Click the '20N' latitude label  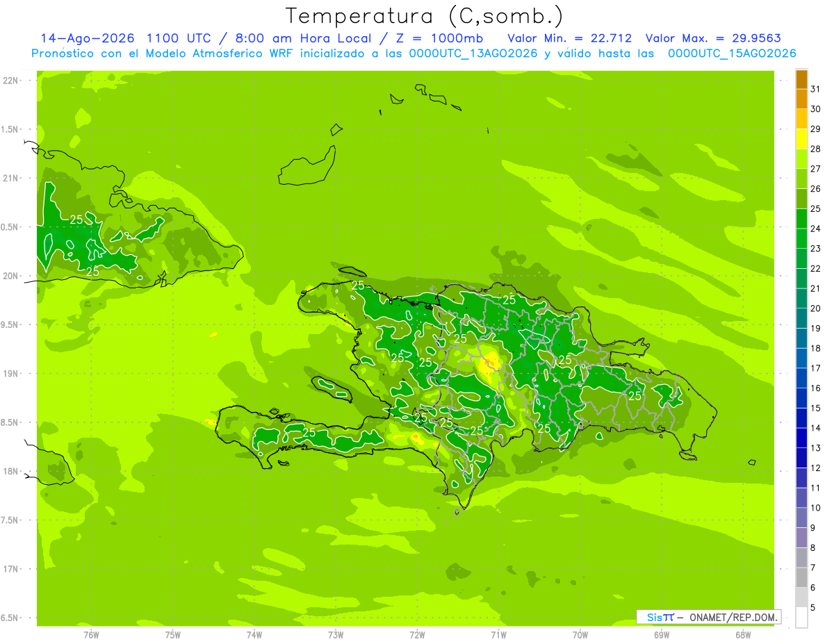(9, 276)
